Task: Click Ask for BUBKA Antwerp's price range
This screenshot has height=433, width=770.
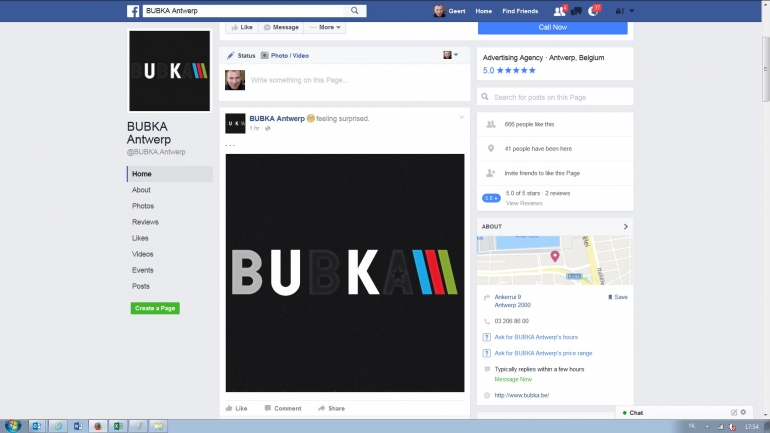Action: [543, 353]
